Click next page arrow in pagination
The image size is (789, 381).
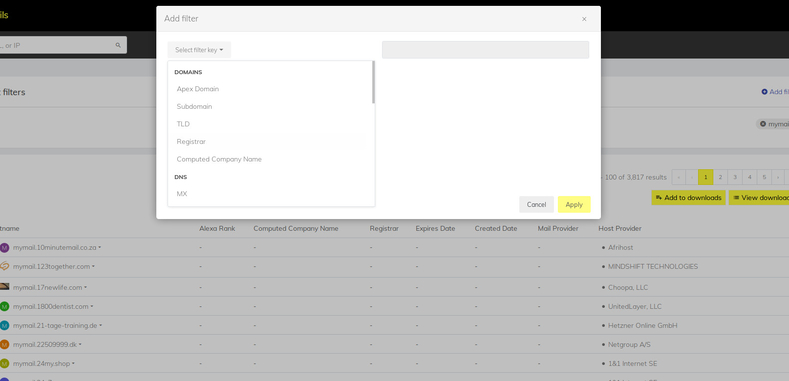pyautogui.click(x=778, y=177)
